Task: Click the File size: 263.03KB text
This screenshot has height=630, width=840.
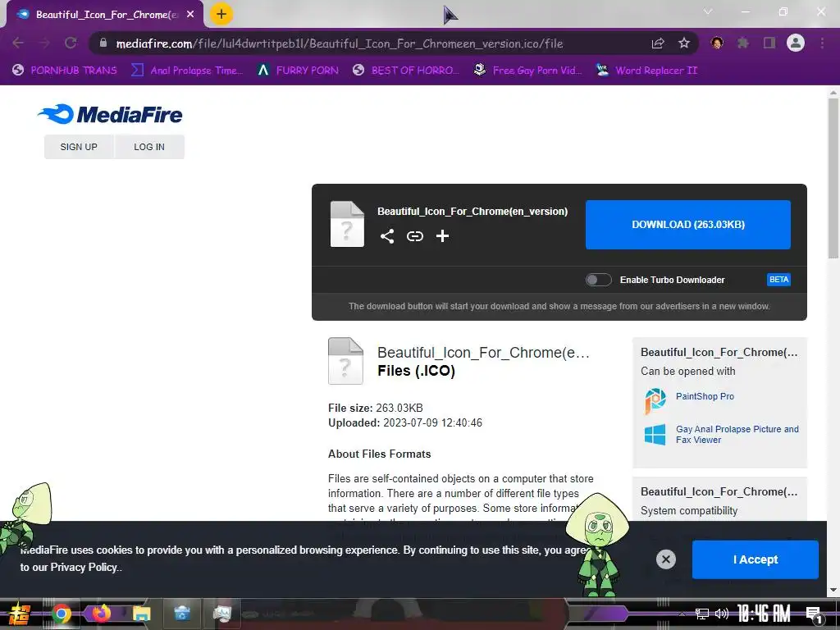Action: pyautogui.click(x=376, y=409)
